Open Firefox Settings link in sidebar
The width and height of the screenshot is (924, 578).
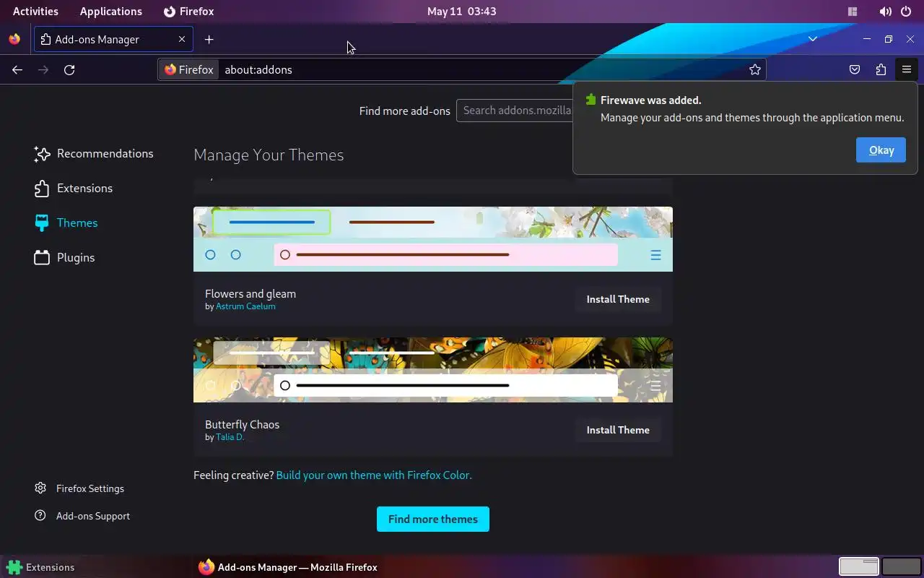pyautogui.click(x=79, y=488)
